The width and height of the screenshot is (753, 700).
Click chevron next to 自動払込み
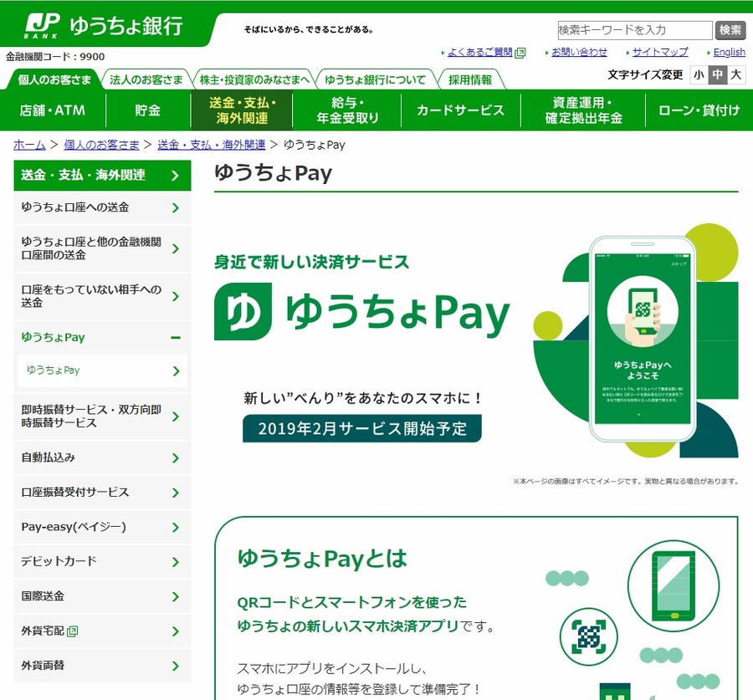pyautogui.click(x=176, y=458)
